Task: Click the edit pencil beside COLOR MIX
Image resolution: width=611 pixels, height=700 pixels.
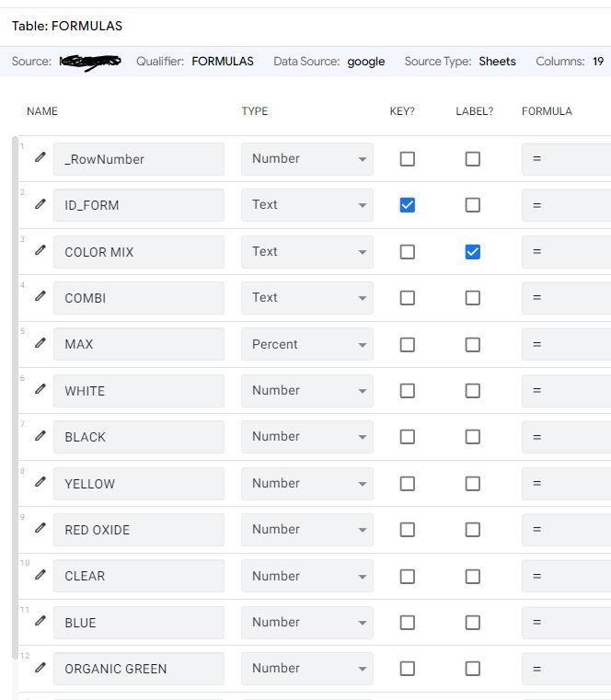Action: pos(40,249)
